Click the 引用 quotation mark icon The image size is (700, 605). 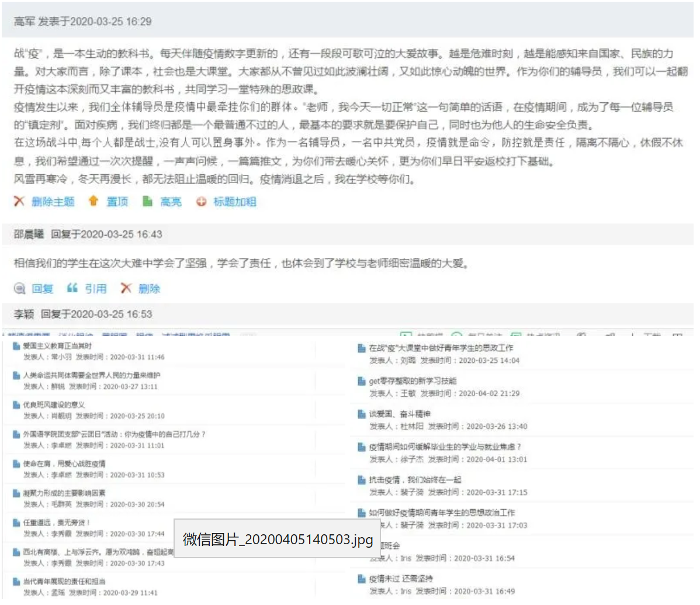pyautogui.click(x=72, y=288)
